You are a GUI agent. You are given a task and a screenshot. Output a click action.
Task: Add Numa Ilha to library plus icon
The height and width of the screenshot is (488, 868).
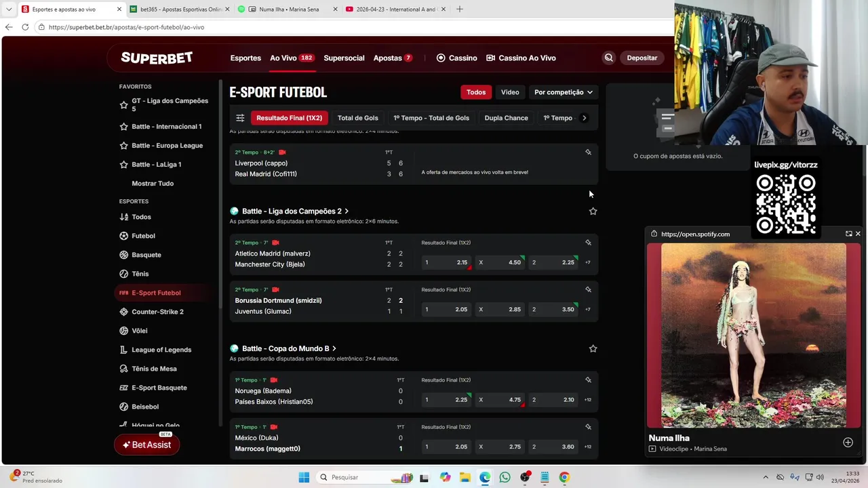click(848, 443)
